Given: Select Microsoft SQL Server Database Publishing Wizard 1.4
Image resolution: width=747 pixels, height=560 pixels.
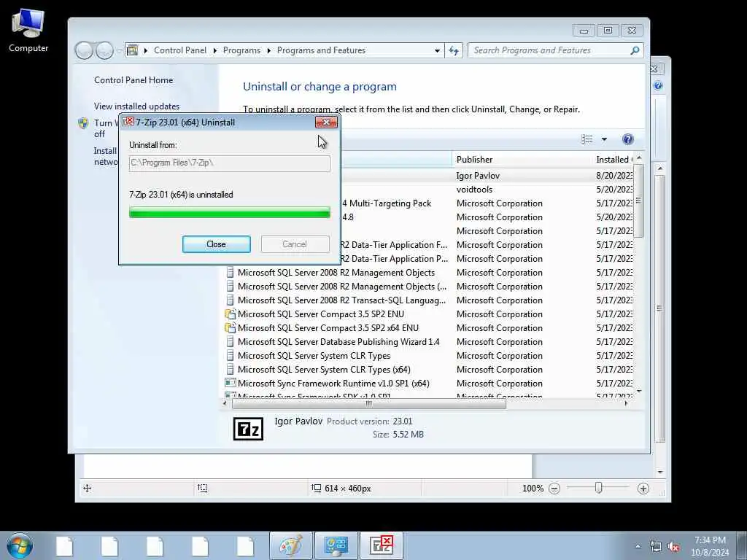Looking at the screenshot, I should click(338, 342).
